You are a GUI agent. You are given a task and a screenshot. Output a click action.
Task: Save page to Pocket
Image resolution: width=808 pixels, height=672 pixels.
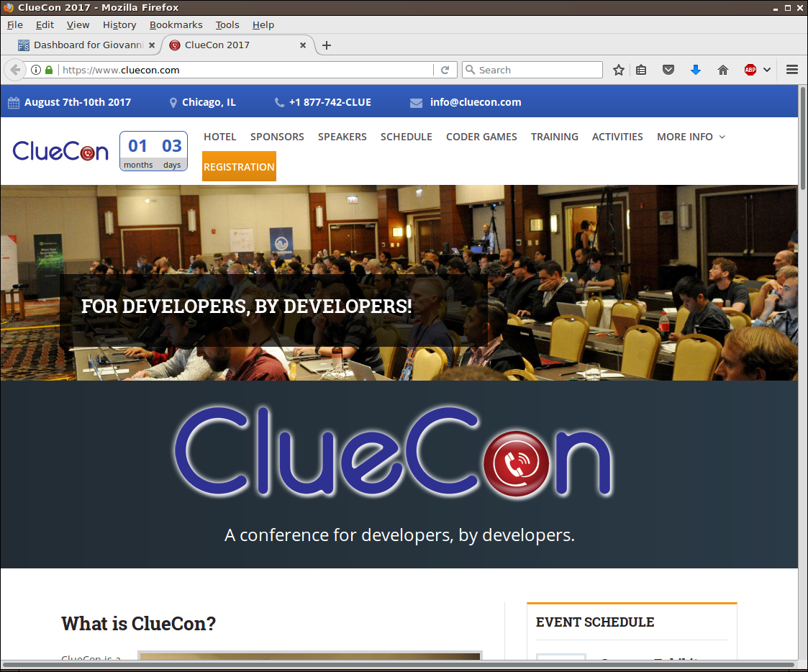[668, 70]
